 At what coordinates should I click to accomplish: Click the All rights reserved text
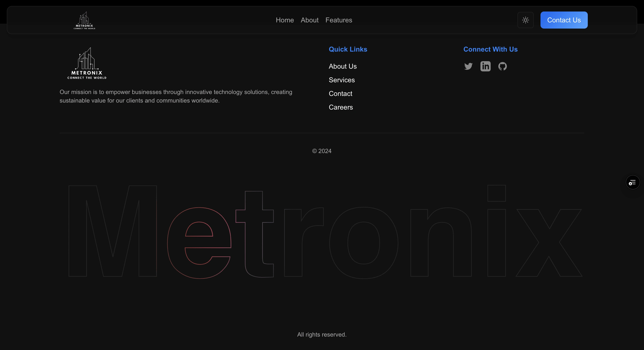point(322,334)
